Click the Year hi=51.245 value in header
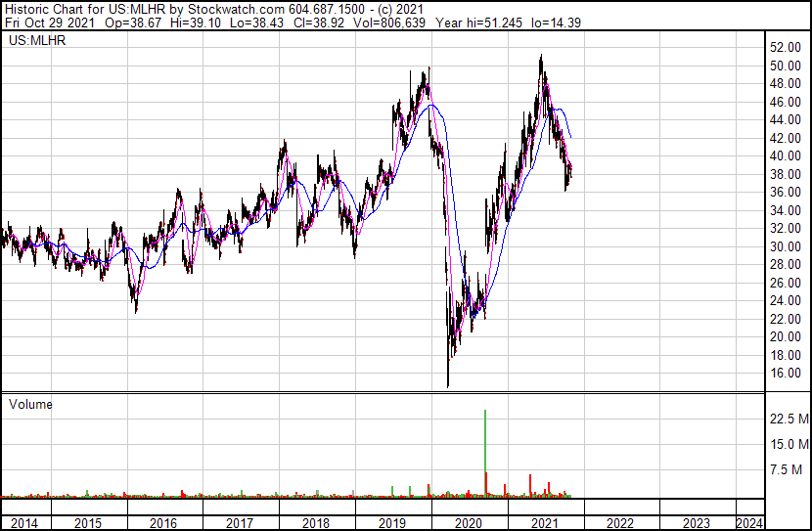 [479, 22]
